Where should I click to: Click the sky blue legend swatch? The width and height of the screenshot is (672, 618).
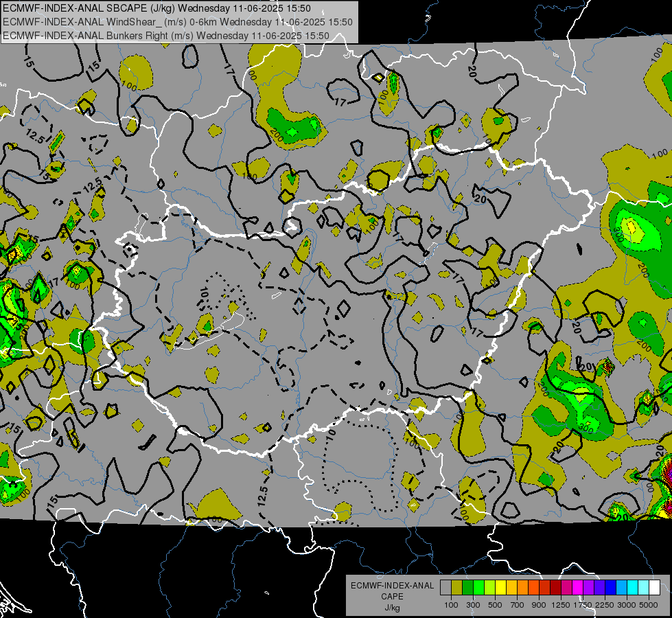622,587
